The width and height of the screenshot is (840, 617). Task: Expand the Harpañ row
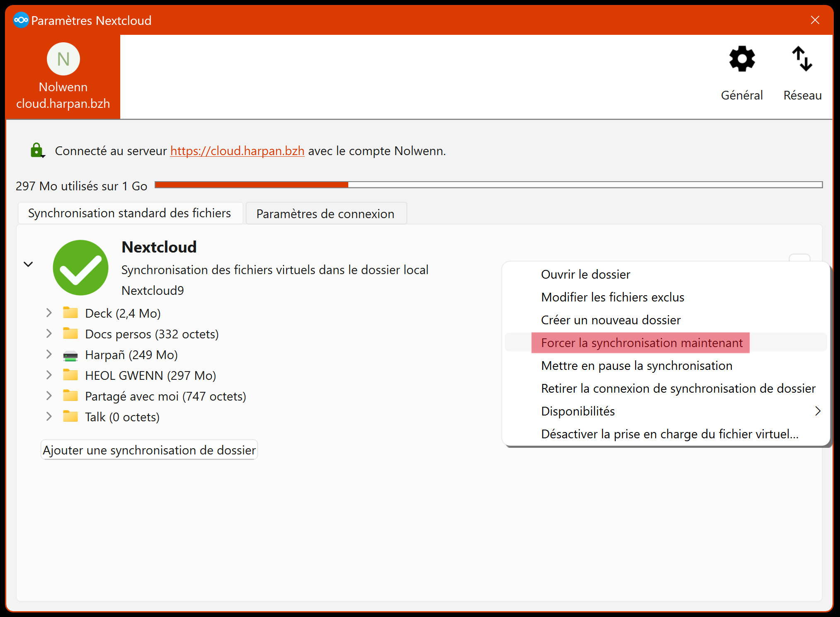point(49,354)
